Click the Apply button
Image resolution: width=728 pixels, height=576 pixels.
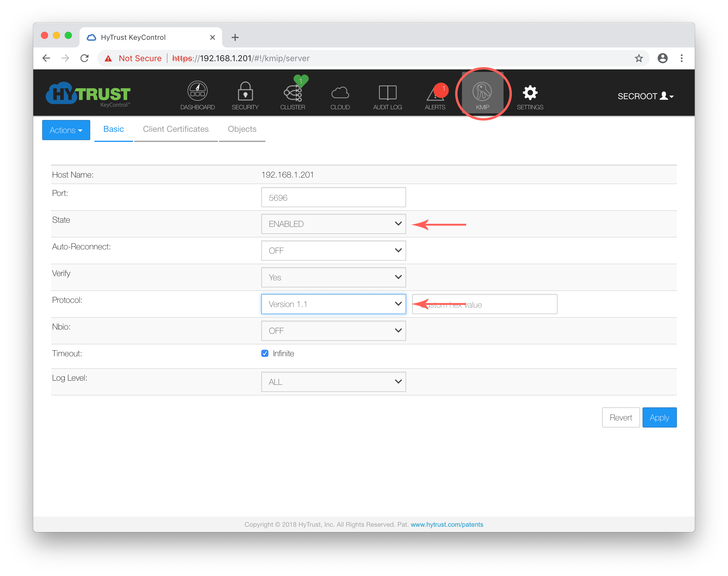point(659,417)
